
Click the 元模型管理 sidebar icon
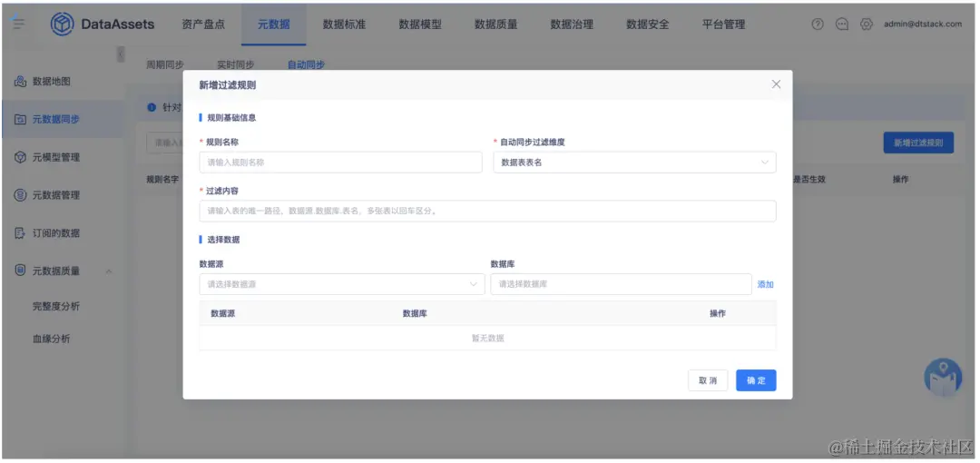point(20,157)
